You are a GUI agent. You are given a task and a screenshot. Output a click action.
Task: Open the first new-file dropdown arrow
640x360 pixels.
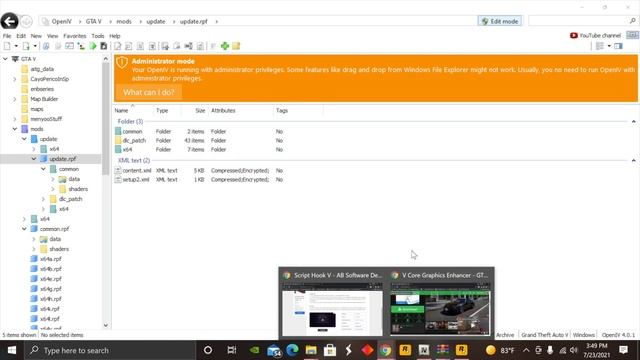coord(16,46)
